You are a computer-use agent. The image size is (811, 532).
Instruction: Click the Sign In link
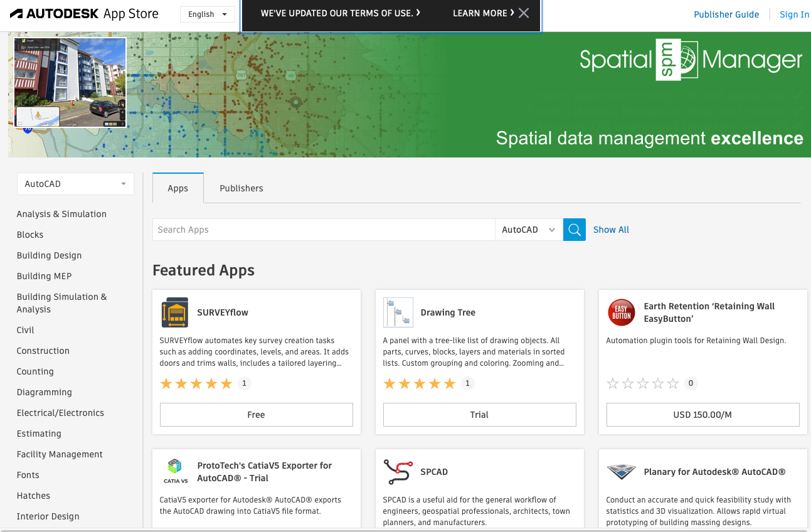pos(794,14)
